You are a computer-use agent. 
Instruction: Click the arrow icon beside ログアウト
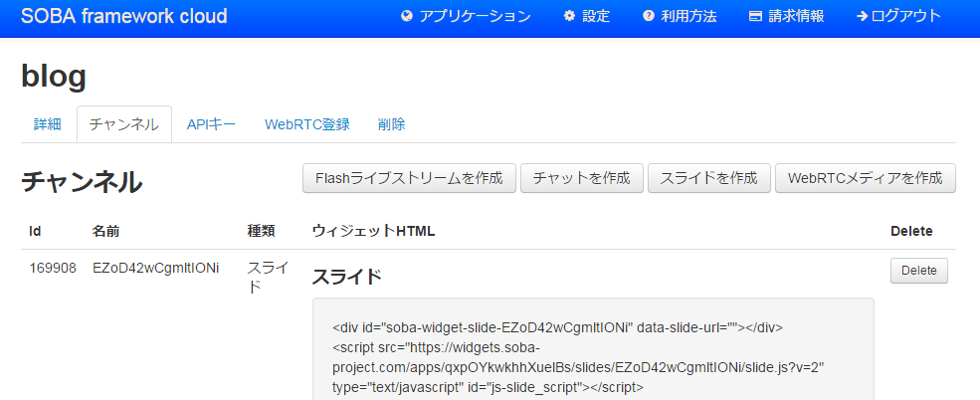[x=863, y=16]
